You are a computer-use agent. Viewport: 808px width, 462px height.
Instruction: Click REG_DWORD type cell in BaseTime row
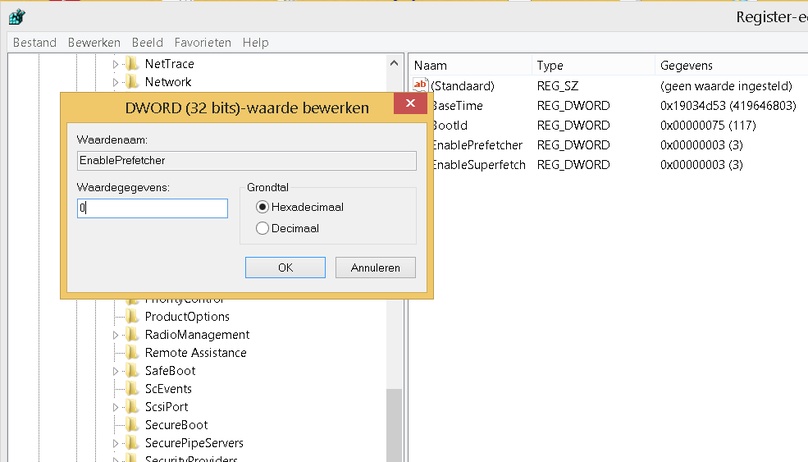pyautogui.click(x=573, y=106)
